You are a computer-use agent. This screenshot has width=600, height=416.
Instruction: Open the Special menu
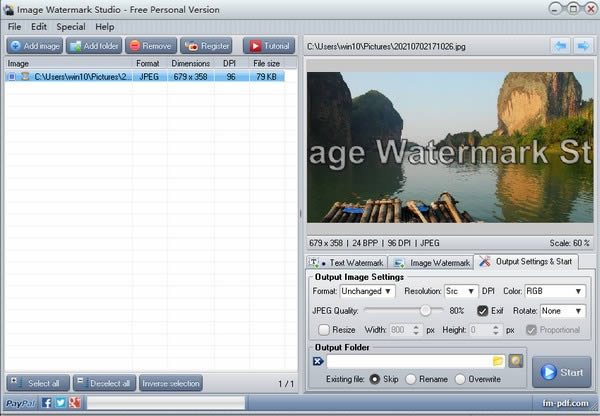(71, 27)
